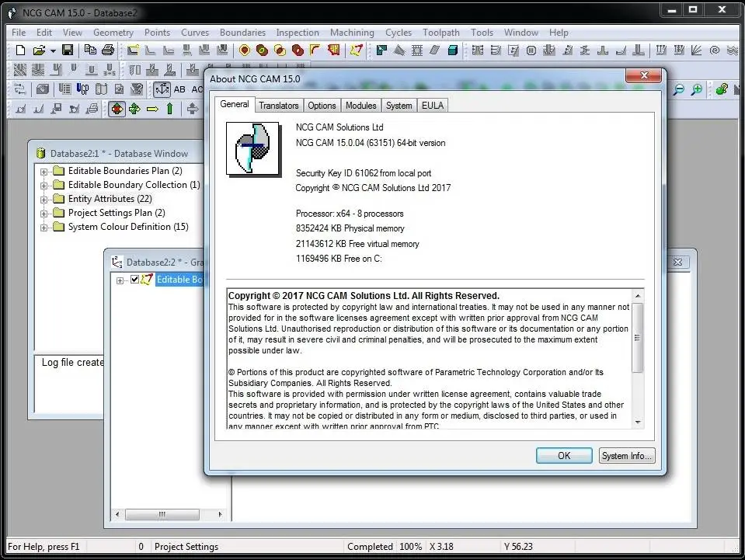Screen dimensions: 745x560
Task: Click the green double-arrow icon
Action: tap(134, 109)
